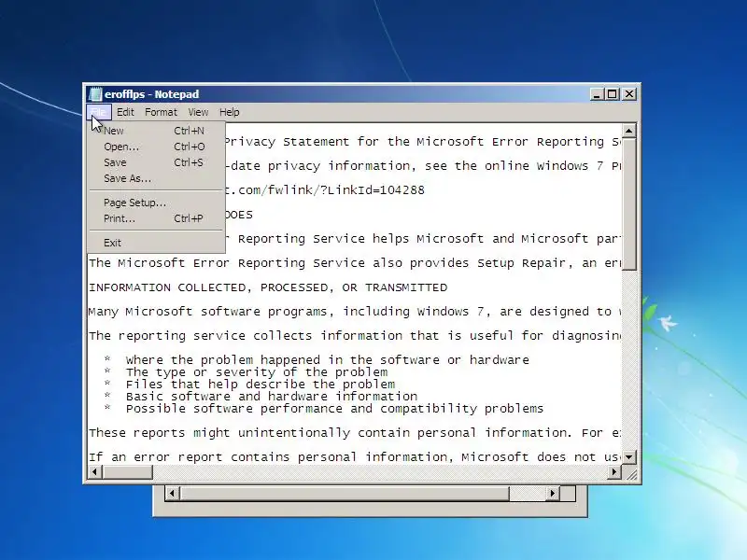The image size is (747, 560).
Task: Click the line 'Where the problem happened in the software or hardware'
Action: pyautogui.click(x=328, y=360)
